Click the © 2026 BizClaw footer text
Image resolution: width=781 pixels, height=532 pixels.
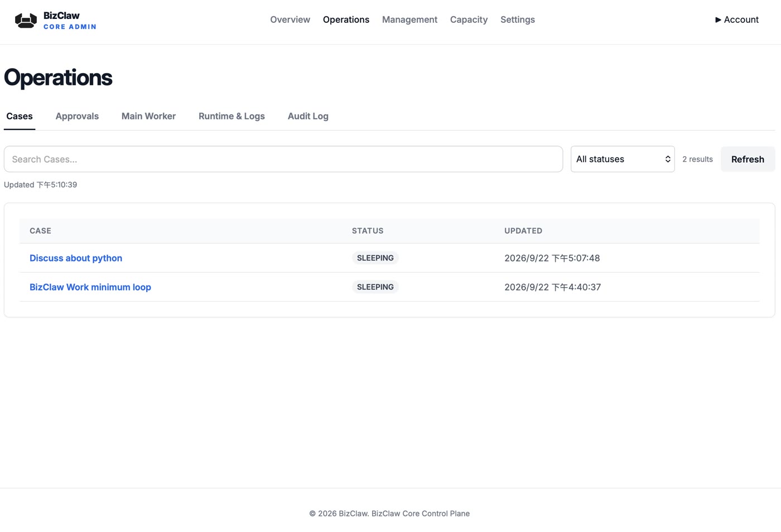tap(389, 513)
